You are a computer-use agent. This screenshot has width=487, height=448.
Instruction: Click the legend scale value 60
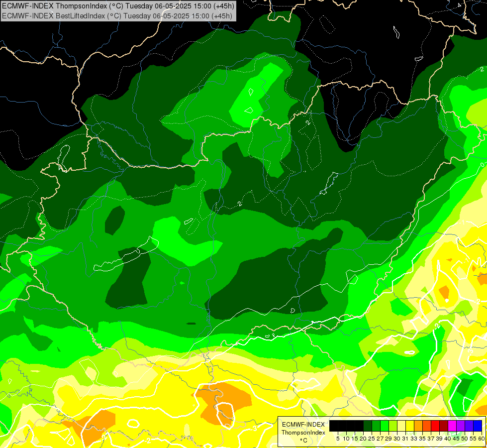click(x=482, y=439)
